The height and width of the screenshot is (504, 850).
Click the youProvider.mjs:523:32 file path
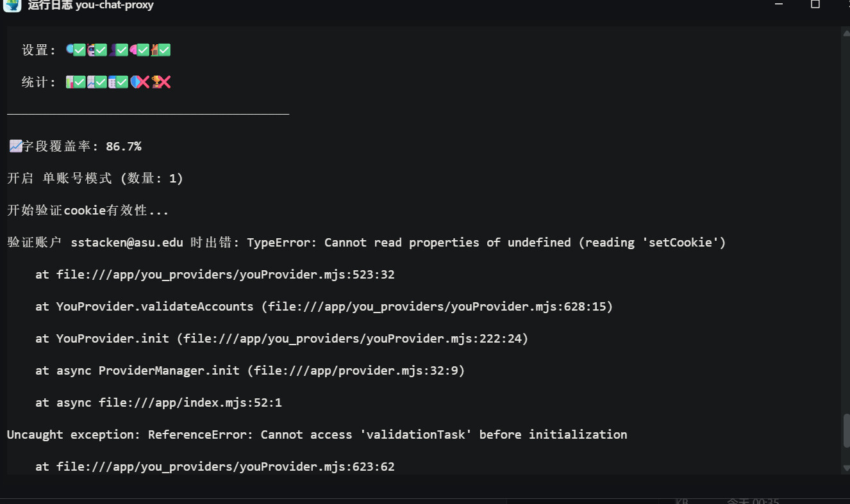point(225,275)
